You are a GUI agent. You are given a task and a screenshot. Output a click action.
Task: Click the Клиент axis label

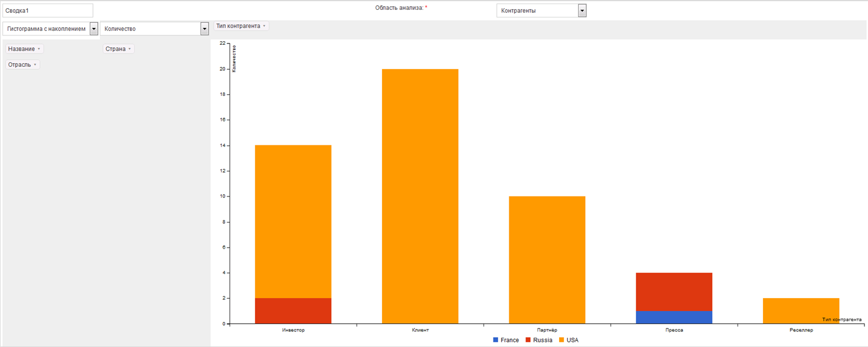(420, 330)
